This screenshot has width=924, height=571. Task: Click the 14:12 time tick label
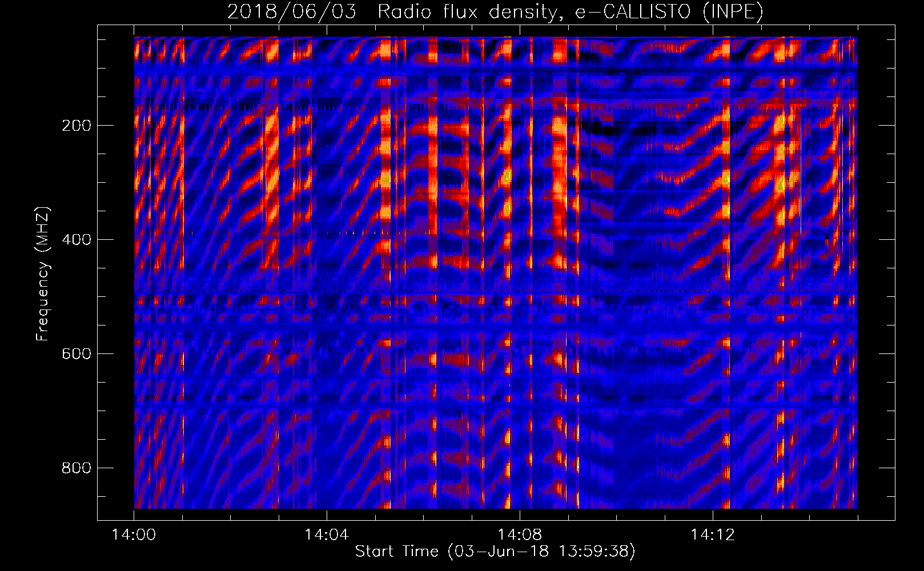(713, 535)
